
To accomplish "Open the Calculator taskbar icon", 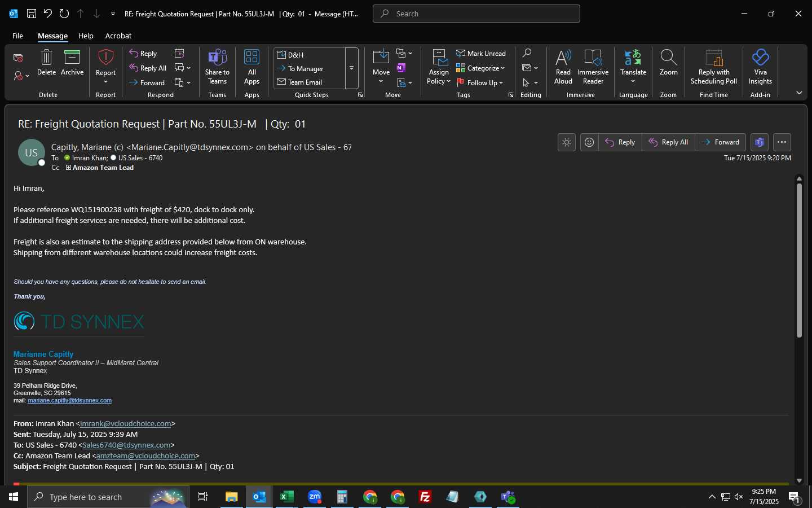I will 342,497.
